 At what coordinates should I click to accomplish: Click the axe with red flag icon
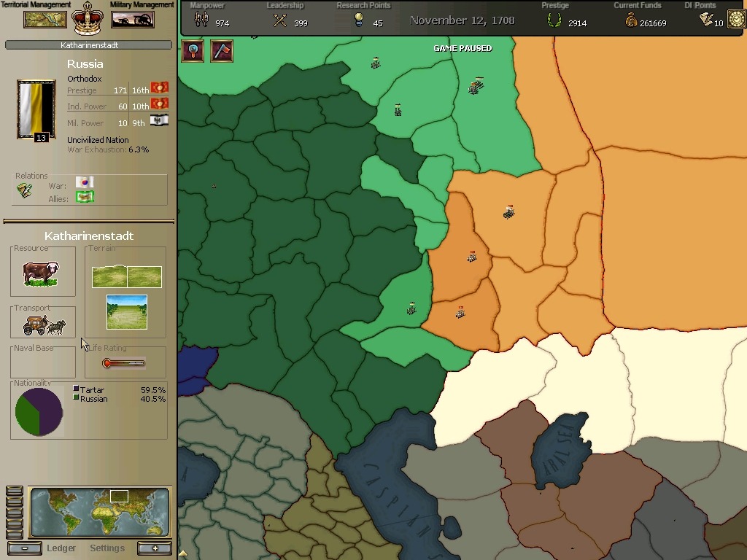(x=222, y=51)
